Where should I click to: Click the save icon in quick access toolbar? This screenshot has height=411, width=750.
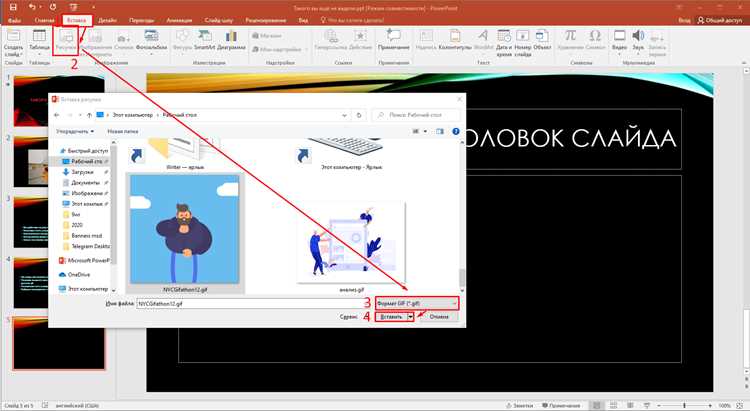point(13,7)
